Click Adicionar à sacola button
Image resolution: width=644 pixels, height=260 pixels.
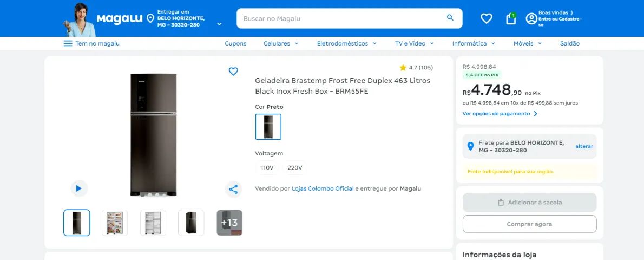click(x=529, y=203)
